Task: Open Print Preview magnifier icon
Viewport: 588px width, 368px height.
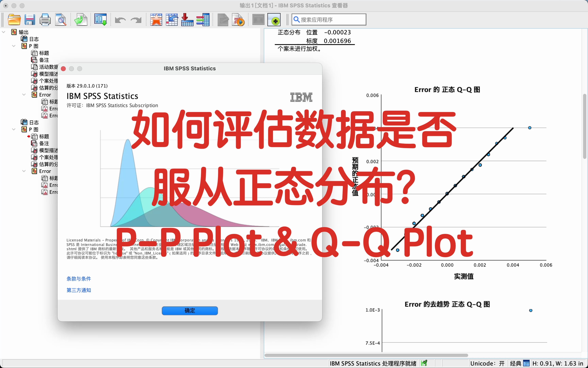Action: (x=61, y=20)
